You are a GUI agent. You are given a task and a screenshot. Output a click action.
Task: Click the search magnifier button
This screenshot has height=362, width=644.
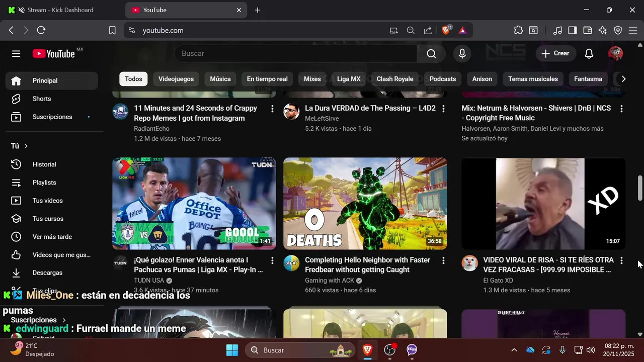[431, 53]
